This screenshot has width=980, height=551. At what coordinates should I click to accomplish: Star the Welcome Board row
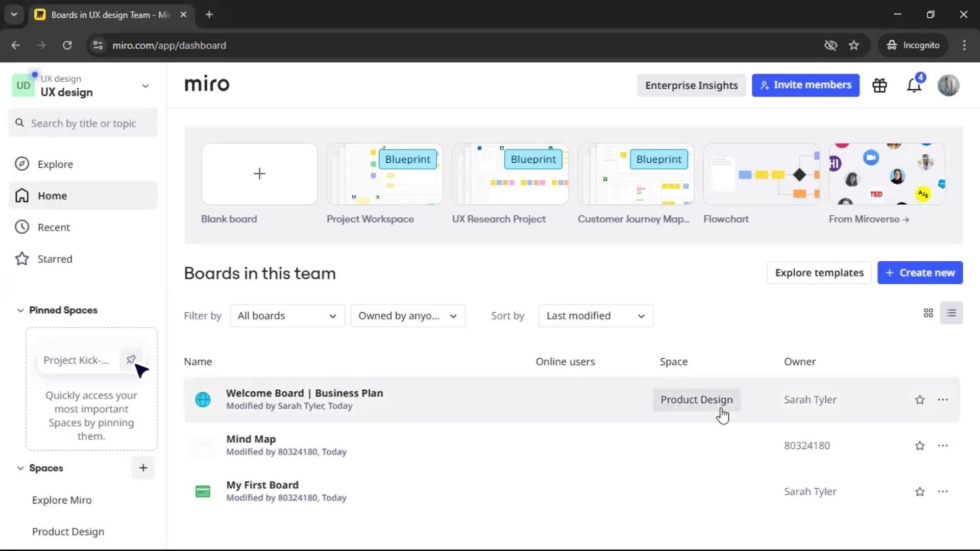(920, 400)
